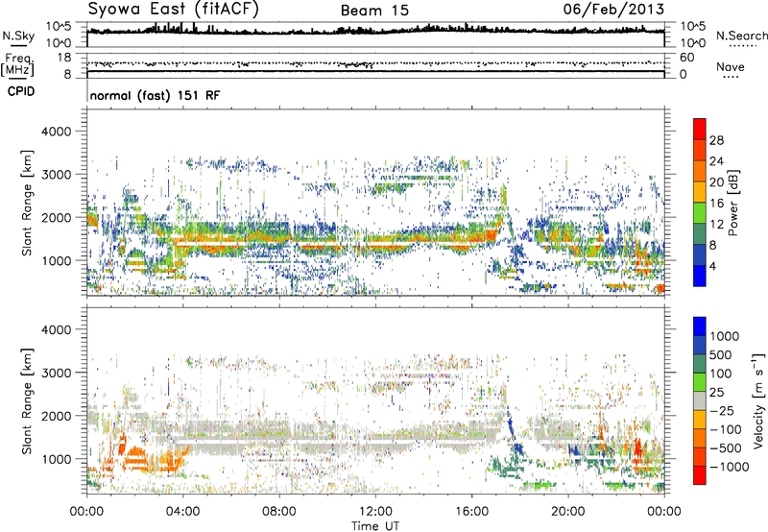Select the "18" frequency axis tick label
The width and height of the screenshot is (768, 532).
pos(63,58)
